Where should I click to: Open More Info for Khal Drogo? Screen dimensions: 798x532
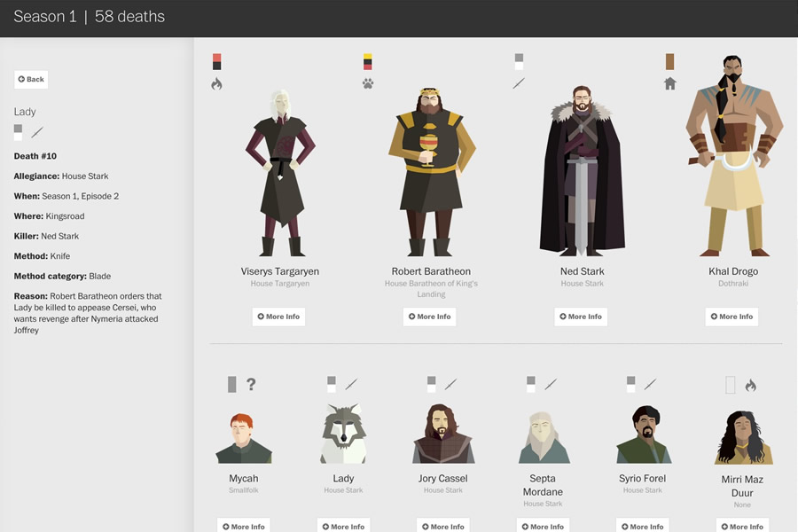tap(731, 317)
